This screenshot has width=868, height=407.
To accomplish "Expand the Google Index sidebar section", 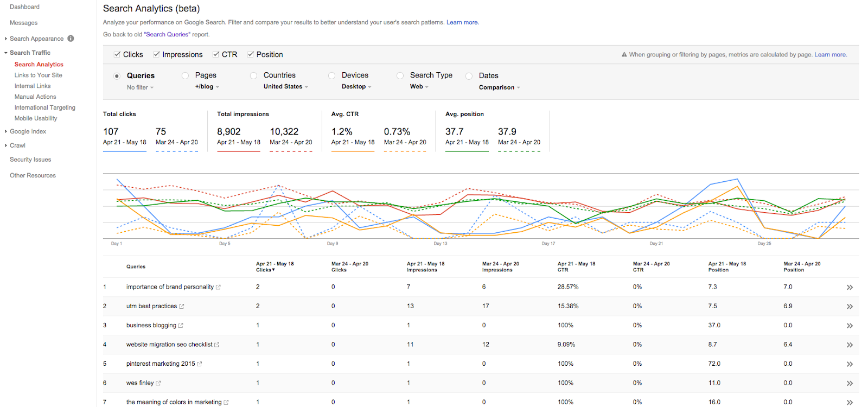I will (x=27, y=131).
